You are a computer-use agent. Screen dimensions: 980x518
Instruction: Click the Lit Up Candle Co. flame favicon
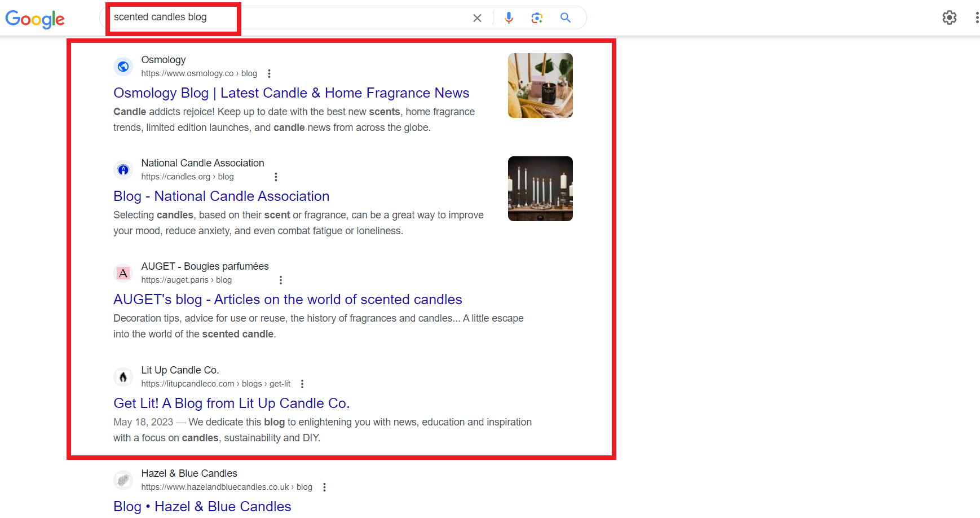(123, 377)
